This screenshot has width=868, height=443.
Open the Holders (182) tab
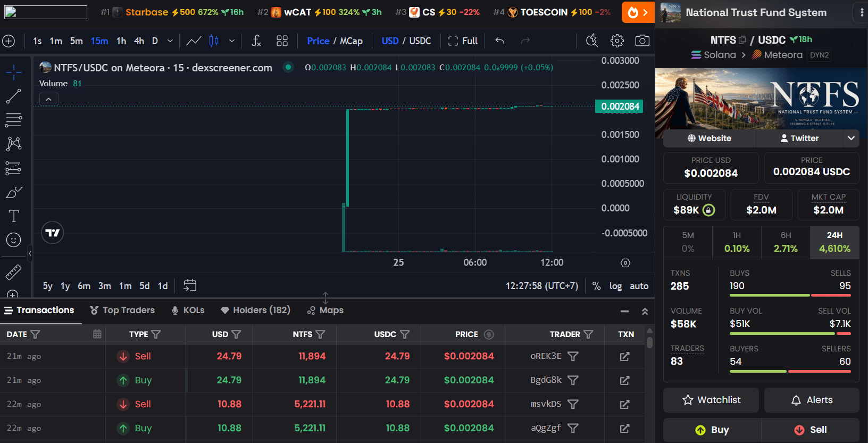256,310
